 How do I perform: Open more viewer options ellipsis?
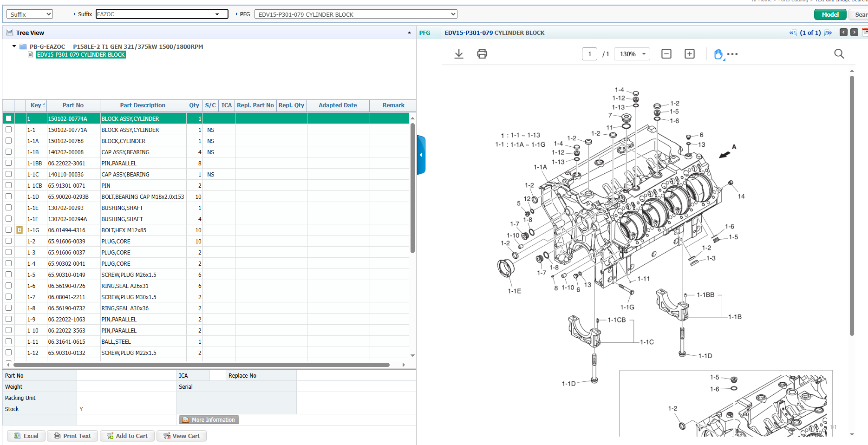732,54
